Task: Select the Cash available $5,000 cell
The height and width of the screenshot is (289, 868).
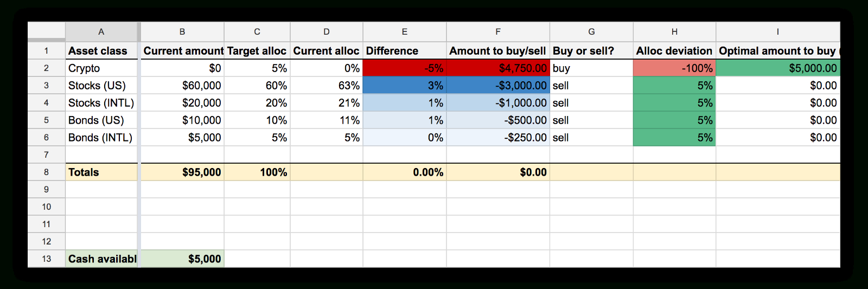Action: pyautogui.click(x=182, y=259)
